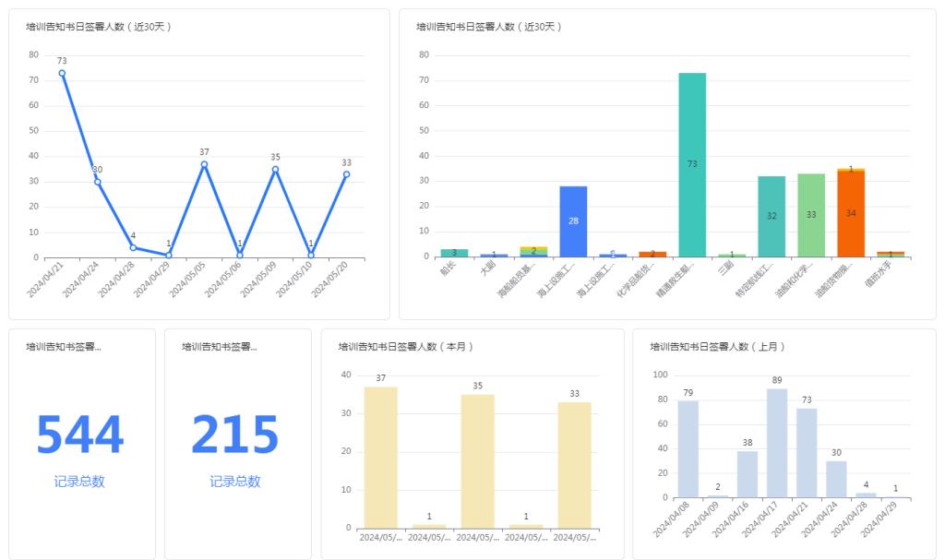The height and width of the screenshot is (560, 945).
Task: Select the line chart point for 2024/04/24
Action: pos(97,182)
